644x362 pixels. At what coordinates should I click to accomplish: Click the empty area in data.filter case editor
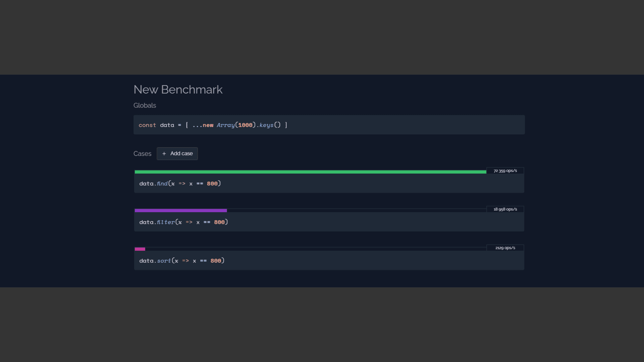click(369, 222)
